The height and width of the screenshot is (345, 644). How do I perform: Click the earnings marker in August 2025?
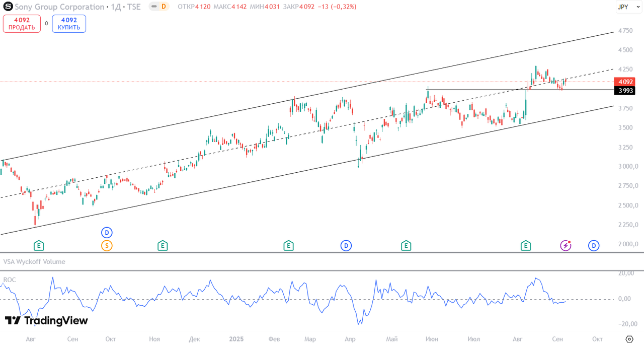(x=525, y=246)
